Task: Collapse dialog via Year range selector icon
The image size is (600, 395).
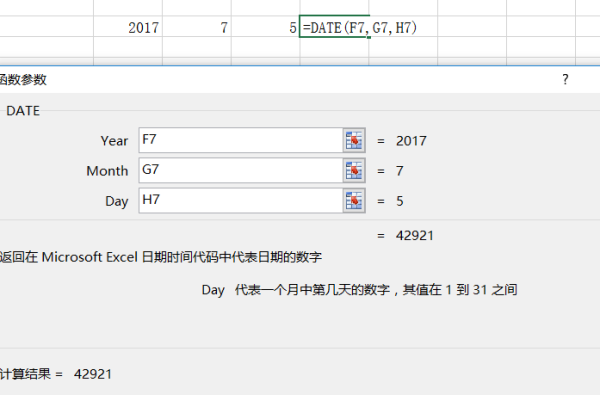Action: 354,140
